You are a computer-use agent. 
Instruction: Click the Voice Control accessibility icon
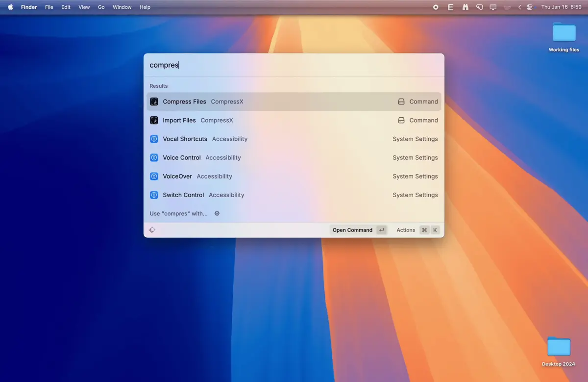point(154,157)
